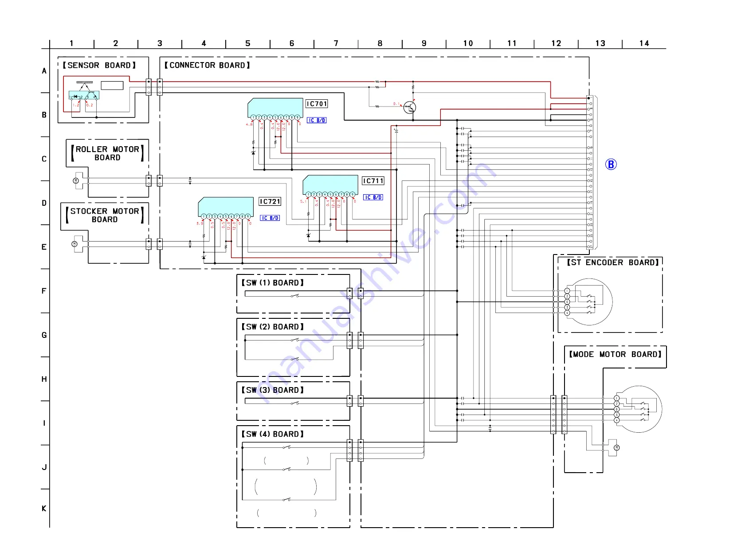Click the switch symbol in SW (1) Board
Viewport: 745px width, 560px height.
click(295, 296)
